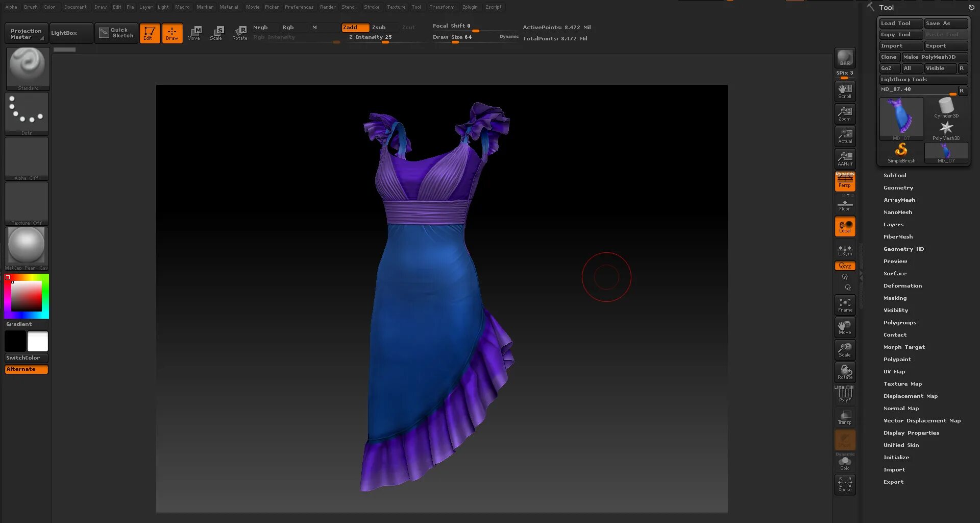Click the Make PolyMesh3D button
This screenshot has height=523, width=980.
coord(934,57)
